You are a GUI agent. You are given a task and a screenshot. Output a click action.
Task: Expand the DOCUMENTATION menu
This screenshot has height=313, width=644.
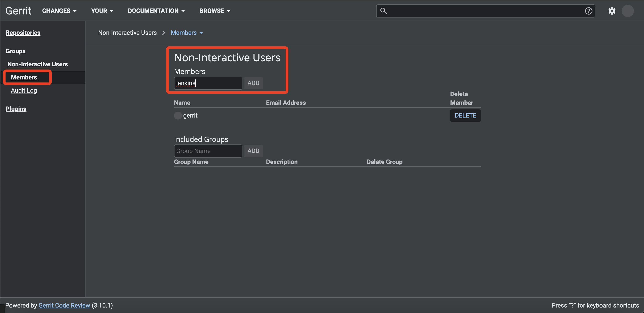tap(156, 11)
